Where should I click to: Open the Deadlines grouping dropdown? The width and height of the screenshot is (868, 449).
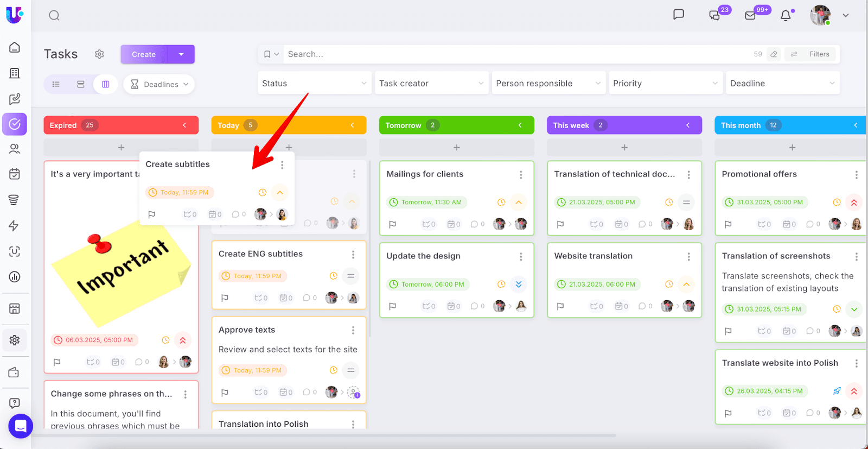tap(159, 84)
